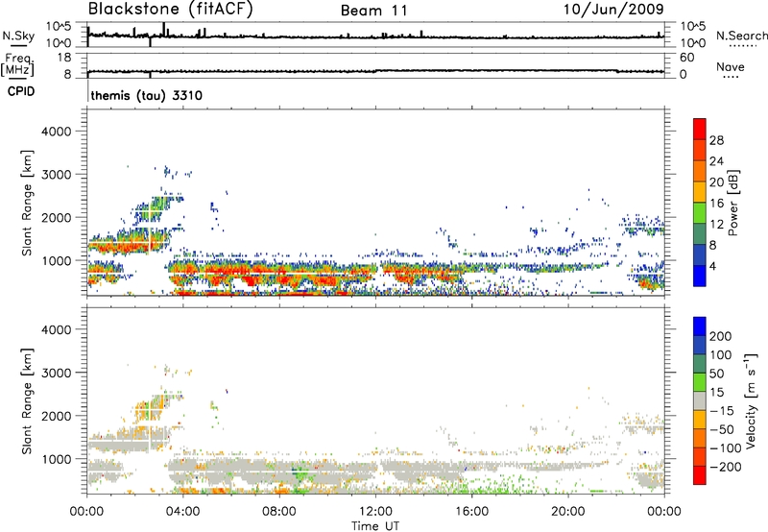Click the red bottom segment of velocity color bar
768x532 pixels.
point(700,475)
